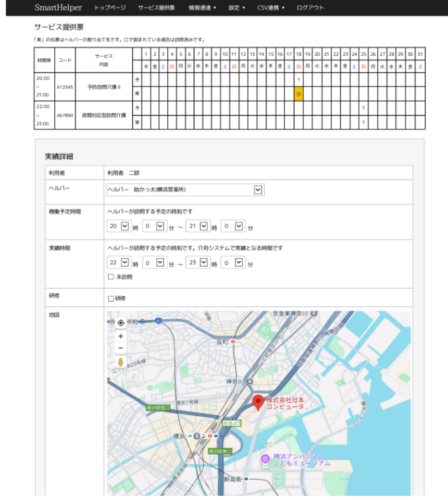Open actual end minute dropdown in 実績時間
The height and width of the screenshot is (500, 448).
click(233, 262)
